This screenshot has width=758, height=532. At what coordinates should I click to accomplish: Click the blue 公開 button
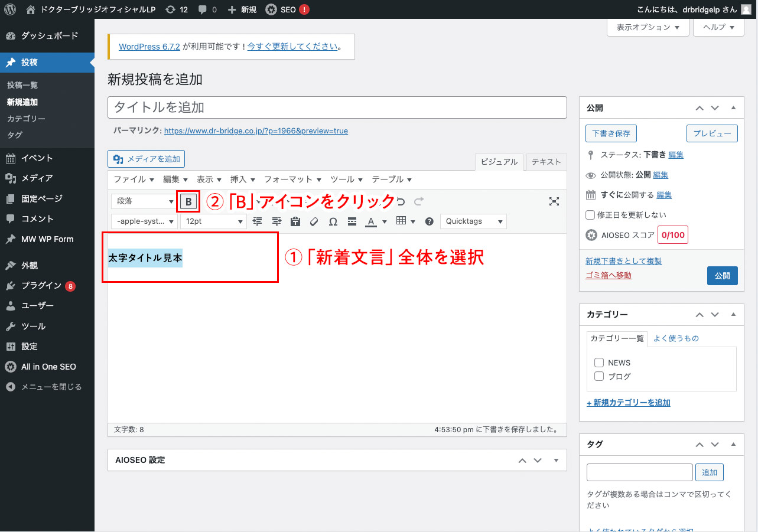pos(722,276)
